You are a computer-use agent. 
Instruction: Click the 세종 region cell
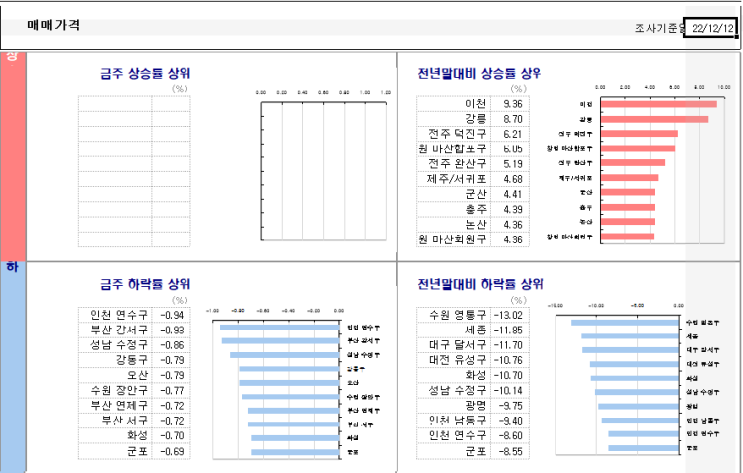(453, 330)
